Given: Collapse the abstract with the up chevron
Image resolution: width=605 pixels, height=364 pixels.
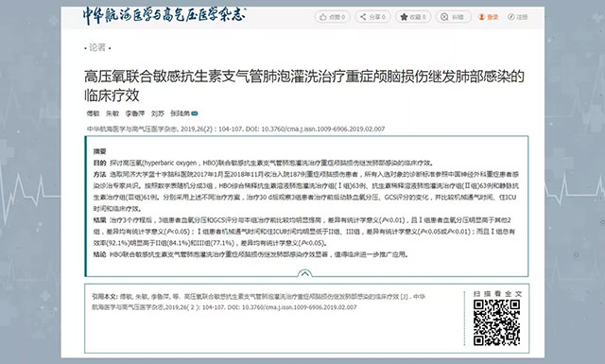Looking at the screenshot, I should (x=304, y=273).
